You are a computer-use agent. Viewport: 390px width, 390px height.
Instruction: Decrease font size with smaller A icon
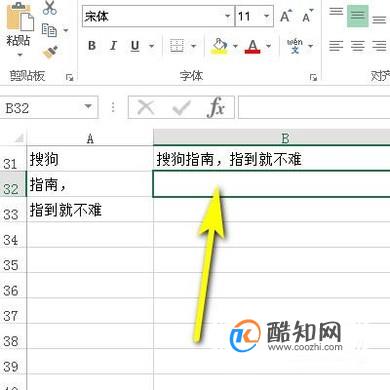click(x=307, y=16)
